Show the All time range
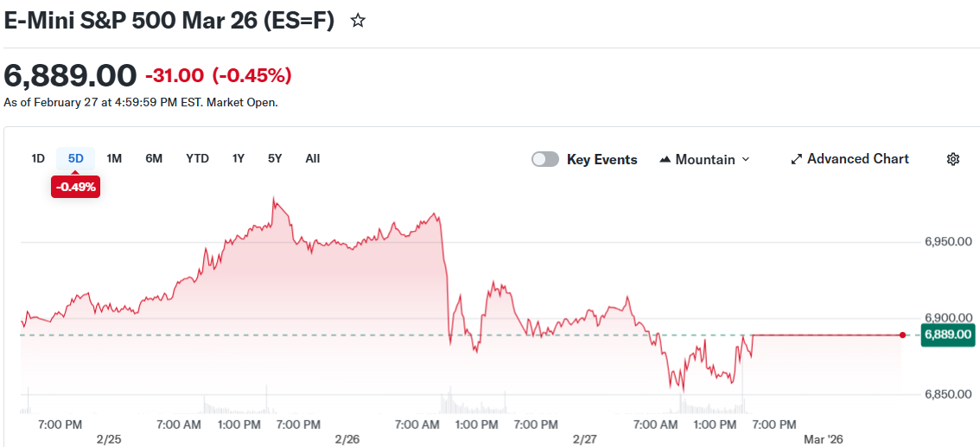980x447 pixels. (313, 158)
